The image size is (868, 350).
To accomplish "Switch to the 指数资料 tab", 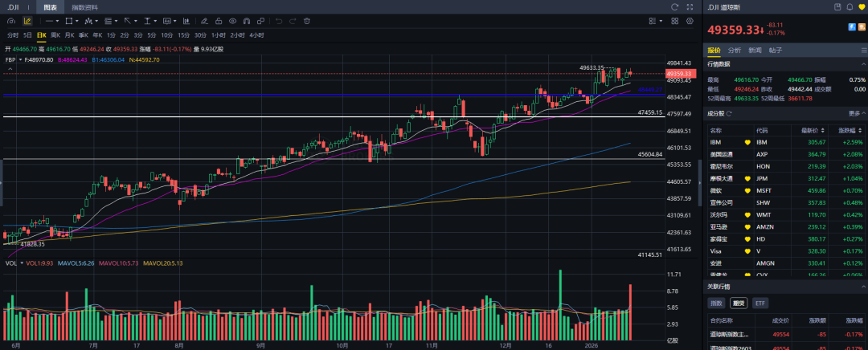I will pos(84,7).
